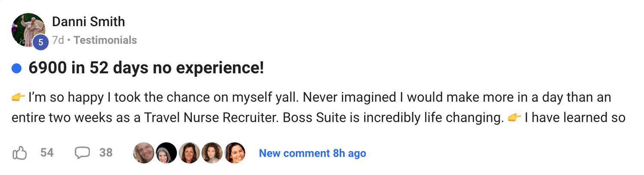644x175 pixels.
Task: Click the blue unread dot beside title
Action: click(x=17, y=68)
